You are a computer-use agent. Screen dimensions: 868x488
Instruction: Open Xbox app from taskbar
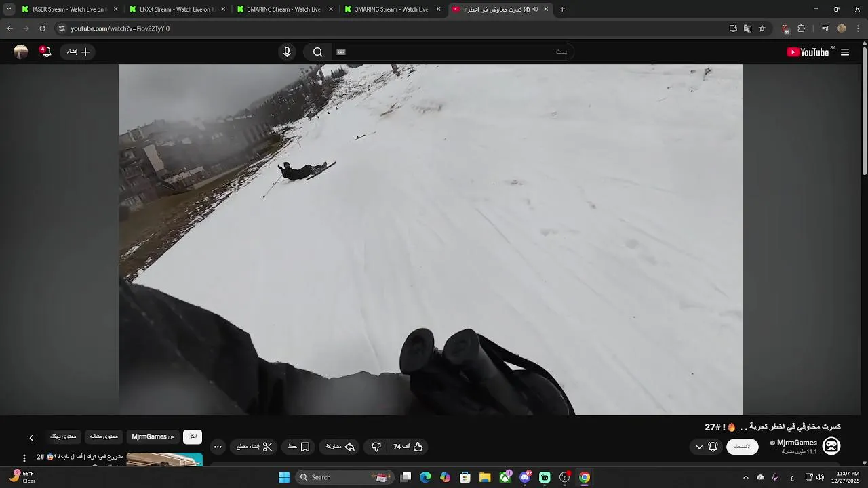click(505, 477)
